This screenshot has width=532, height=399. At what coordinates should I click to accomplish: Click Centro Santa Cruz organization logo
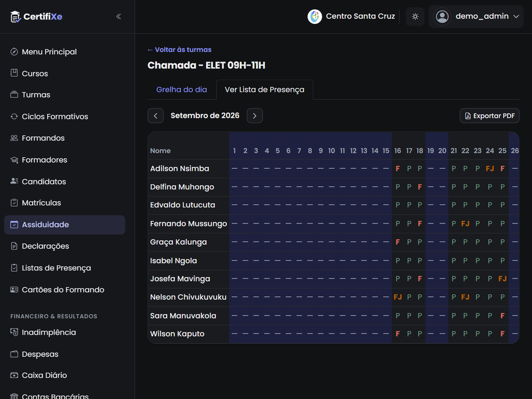[x=314, y=16]
